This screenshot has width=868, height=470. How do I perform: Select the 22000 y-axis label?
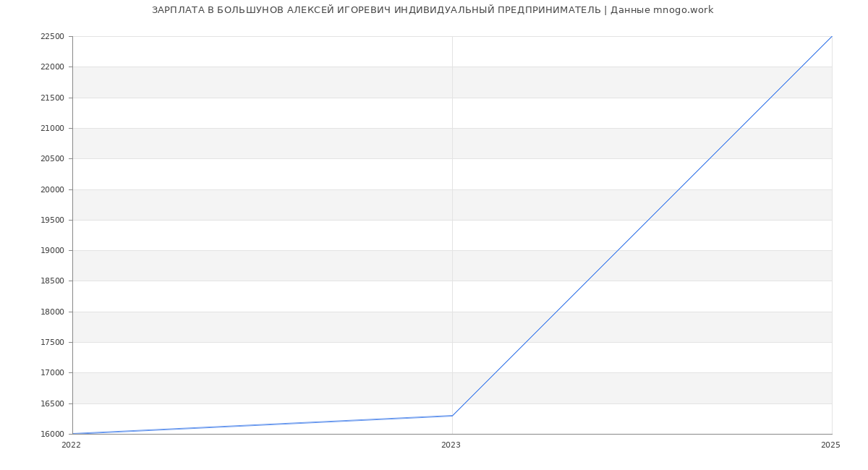click(53, 67)
